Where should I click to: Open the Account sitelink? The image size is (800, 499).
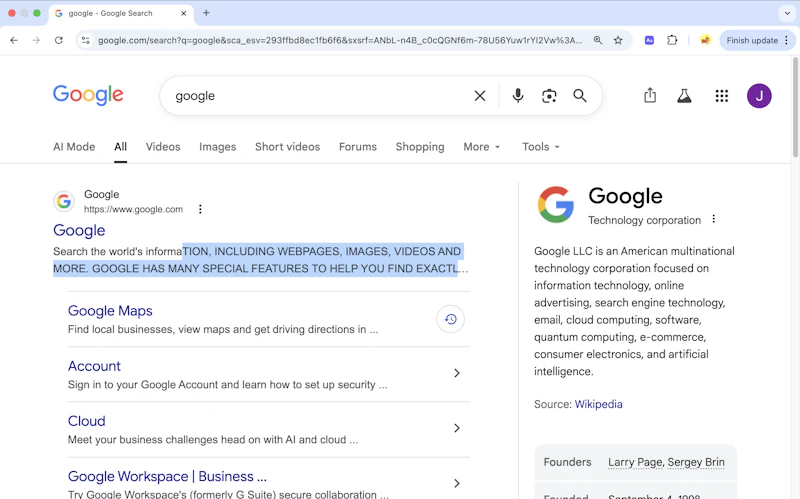[94, 366]
